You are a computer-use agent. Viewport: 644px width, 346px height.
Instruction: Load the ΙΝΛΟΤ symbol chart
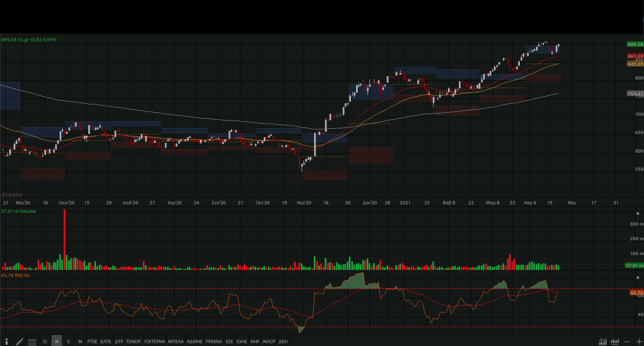(x=269, y=342)
